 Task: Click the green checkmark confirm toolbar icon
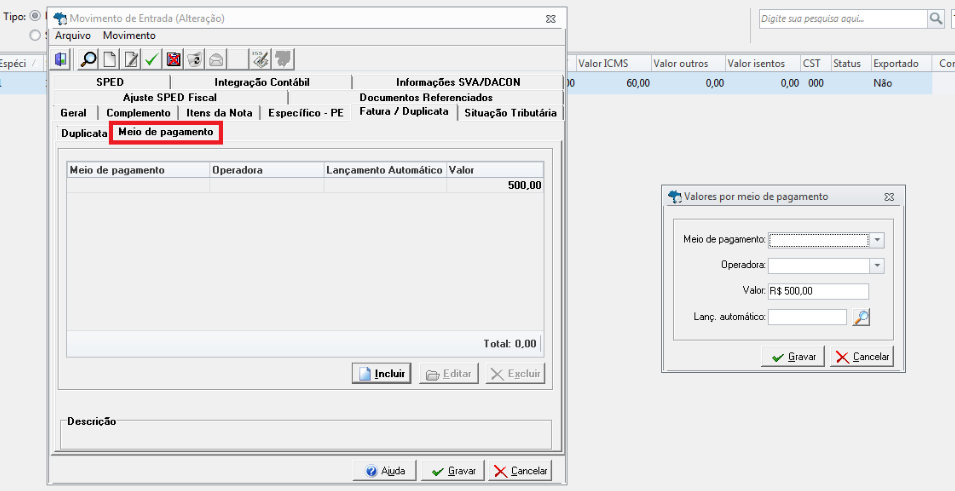(x=152, y=60)
